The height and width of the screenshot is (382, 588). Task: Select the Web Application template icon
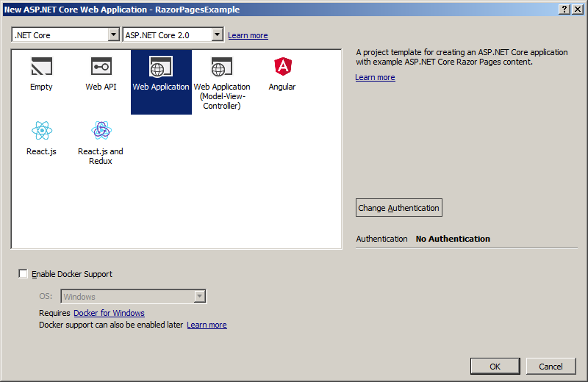[160, 68]
